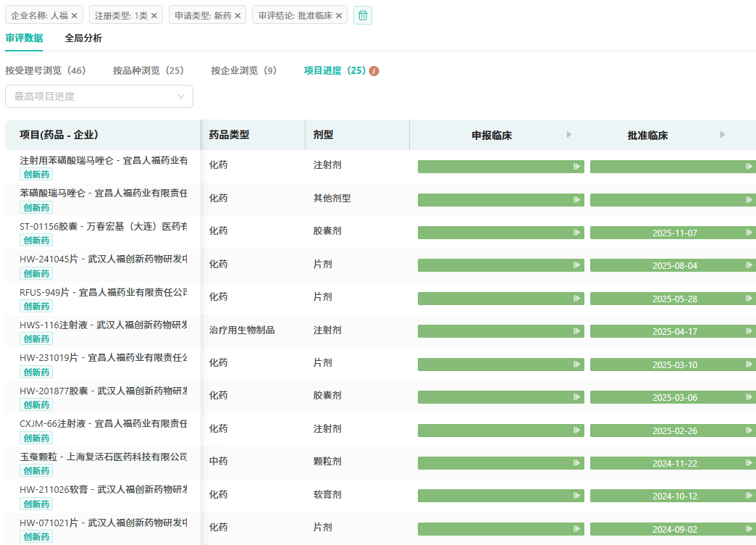
Task: Click the 创新药 tag under RFUS-949片
Action: (x=36, y=307)
